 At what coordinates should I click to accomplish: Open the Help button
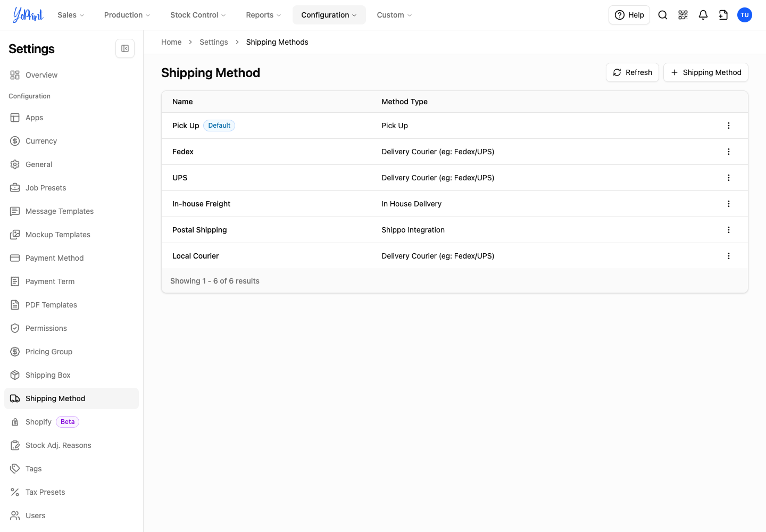point(629,15)
